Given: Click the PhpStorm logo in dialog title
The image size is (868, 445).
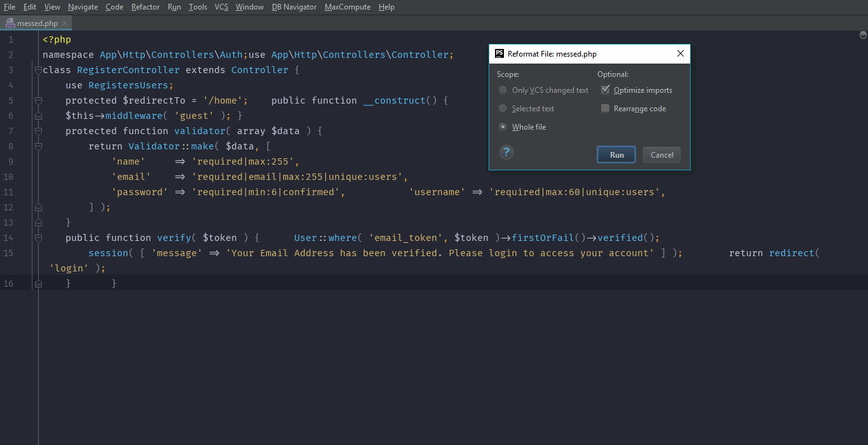Looking at the screenshot, I should tap(499, 54).
